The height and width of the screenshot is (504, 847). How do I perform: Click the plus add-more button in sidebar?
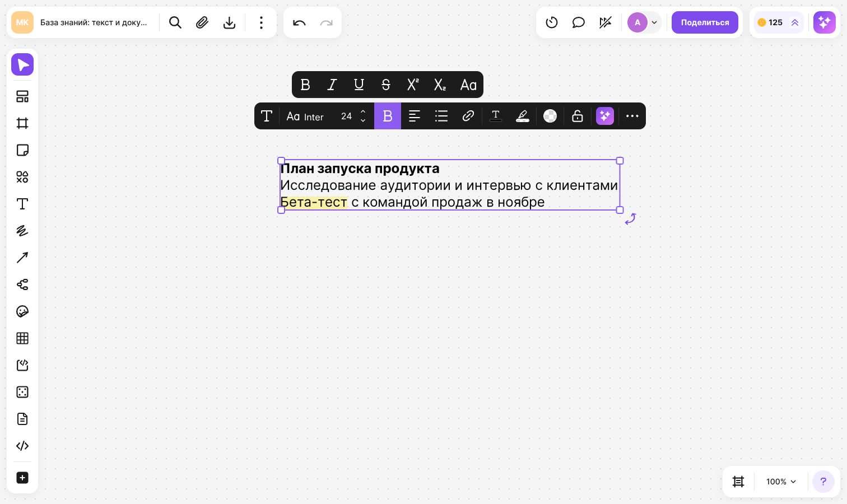click(22, 478)
